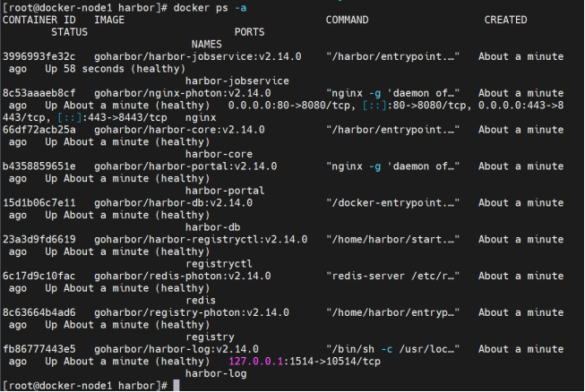Click the nginx container name
The width and height of the screenshot is (585, 392).
click(201, 118)
